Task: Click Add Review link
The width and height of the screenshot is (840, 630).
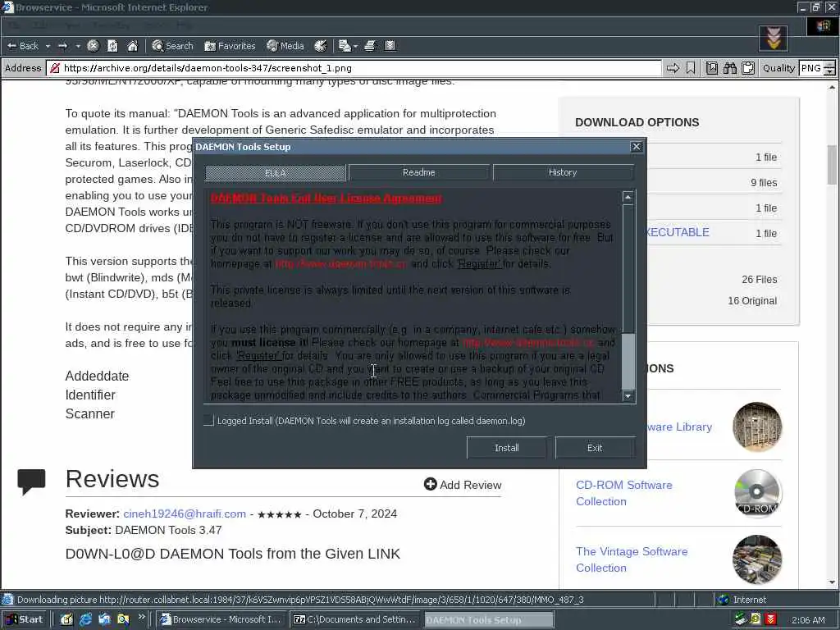Action: tap(463, 485)
